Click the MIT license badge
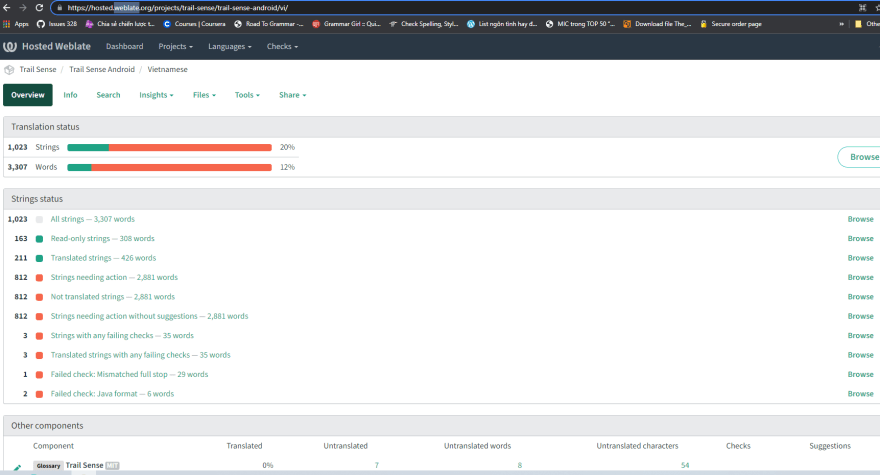 click(112, 466)
